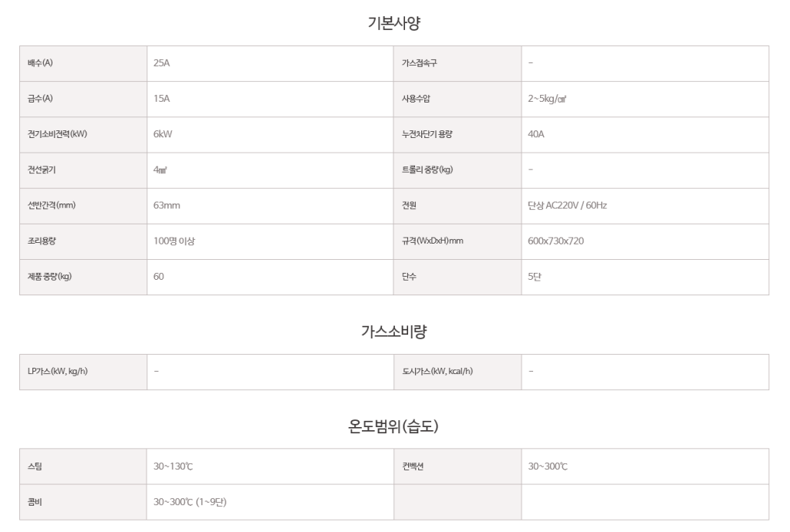Select the 사용수압 label cell
The width and height of the screenshot is (790, 532).
(457, 99)
